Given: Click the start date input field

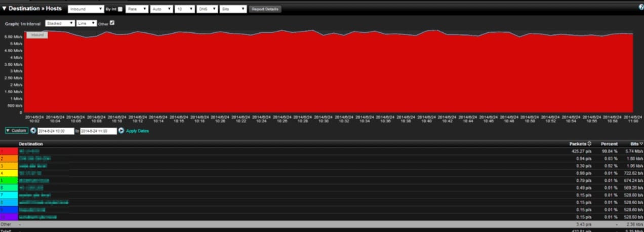Looking at the screenshot, I should coord(56,131).
